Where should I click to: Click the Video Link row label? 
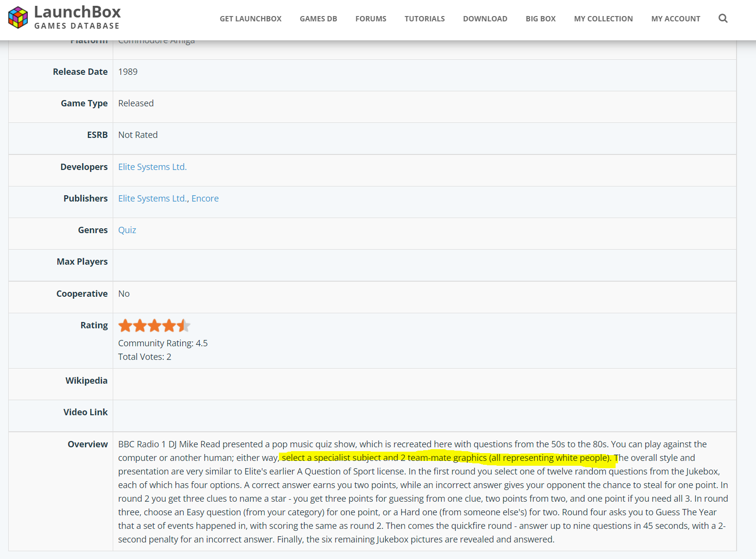86,412
